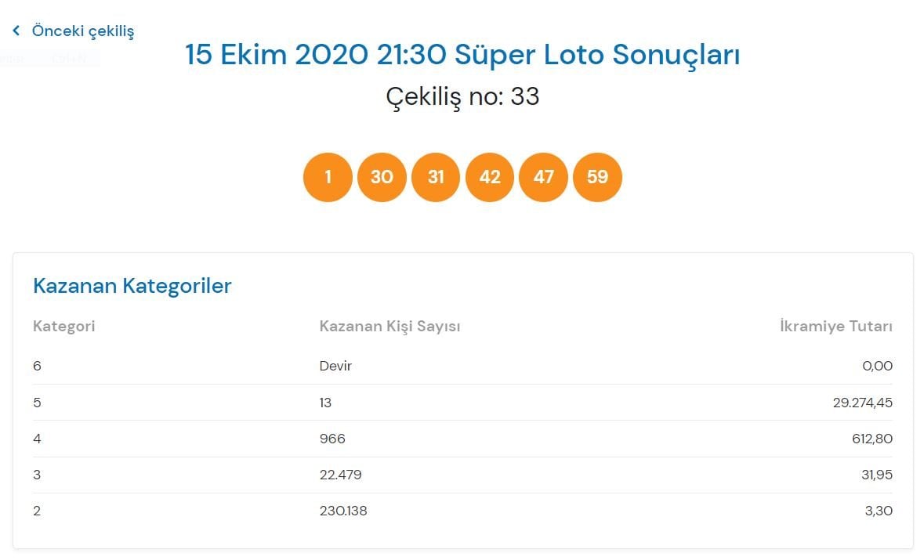The image size is (924, 560).
Task: Select the orange ball numbered 42
Action: click(x=490, y=177)
